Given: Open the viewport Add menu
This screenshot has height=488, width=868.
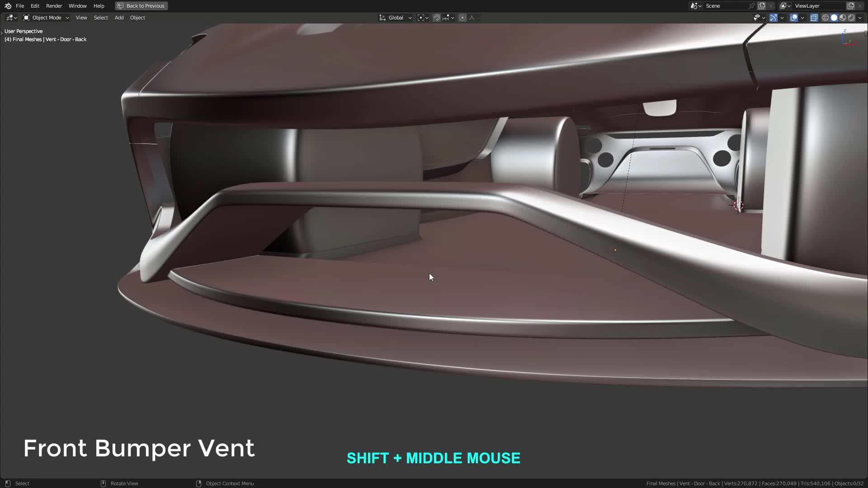Looking at the screenshot, I should 119,18.
